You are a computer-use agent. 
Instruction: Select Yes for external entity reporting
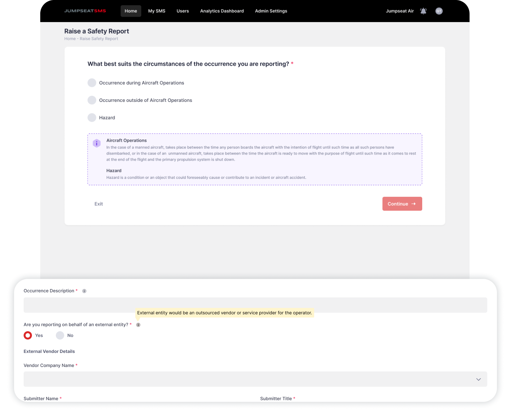pos(28,335)
